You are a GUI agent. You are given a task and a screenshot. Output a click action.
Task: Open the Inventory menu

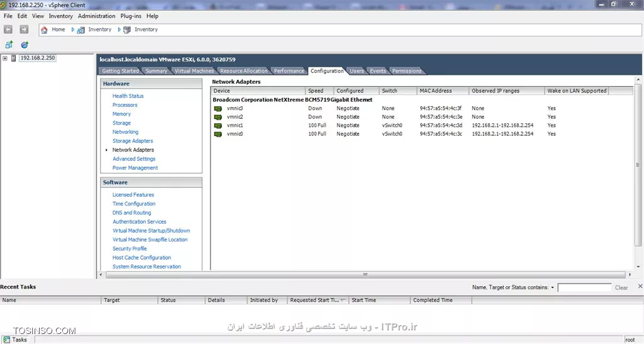click(61, 16)
